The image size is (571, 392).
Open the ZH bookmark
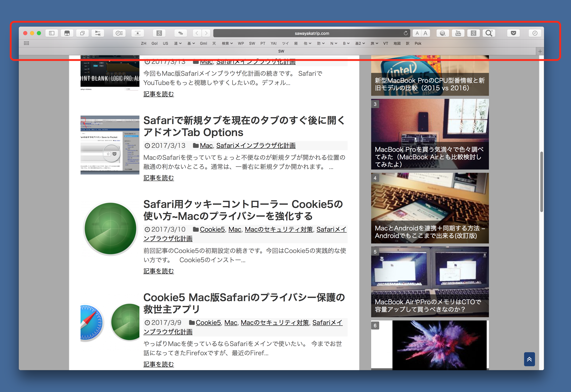click(x=144, y=44)
